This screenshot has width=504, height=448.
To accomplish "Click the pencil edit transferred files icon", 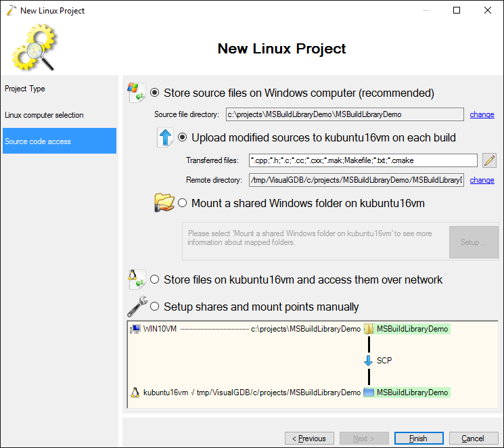I will coord(489,160).
